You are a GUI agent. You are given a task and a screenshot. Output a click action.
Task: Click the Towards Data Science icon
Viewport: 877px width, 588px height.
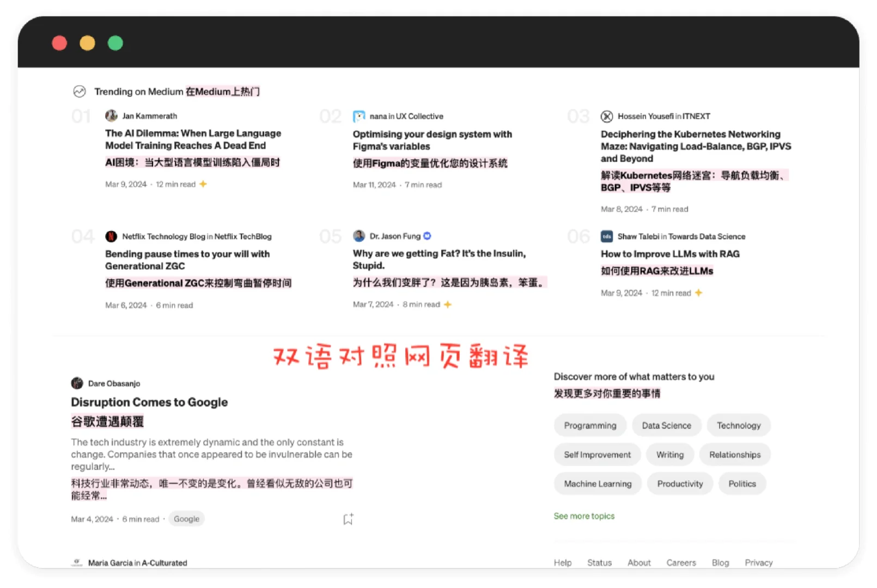pos(607,236)
